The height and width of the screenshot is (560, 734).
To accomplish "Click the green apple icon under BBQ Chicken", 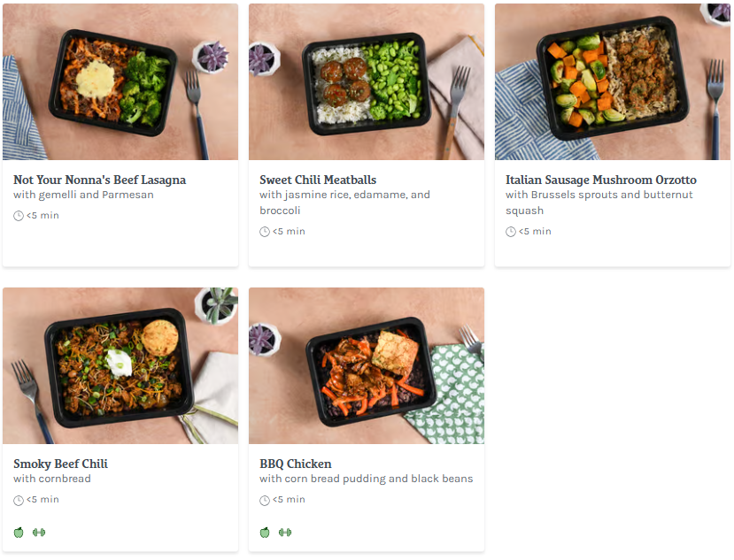I will point(265,533).
